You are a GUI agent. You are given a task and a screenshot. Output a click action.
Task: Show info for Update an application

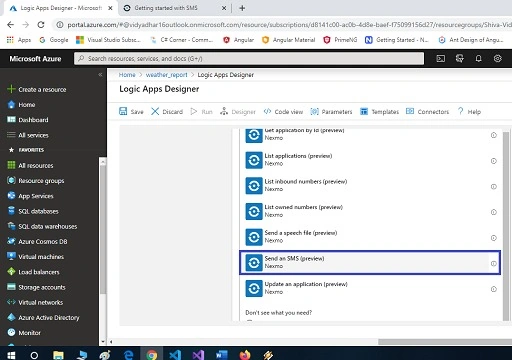click(494, 289)
